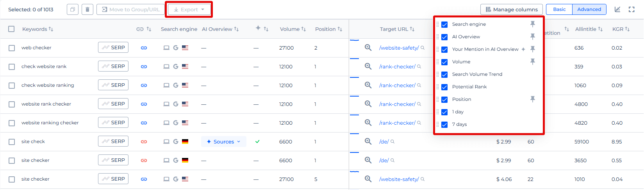
Task: Click Search engine column header
Action: click(179, 29)
